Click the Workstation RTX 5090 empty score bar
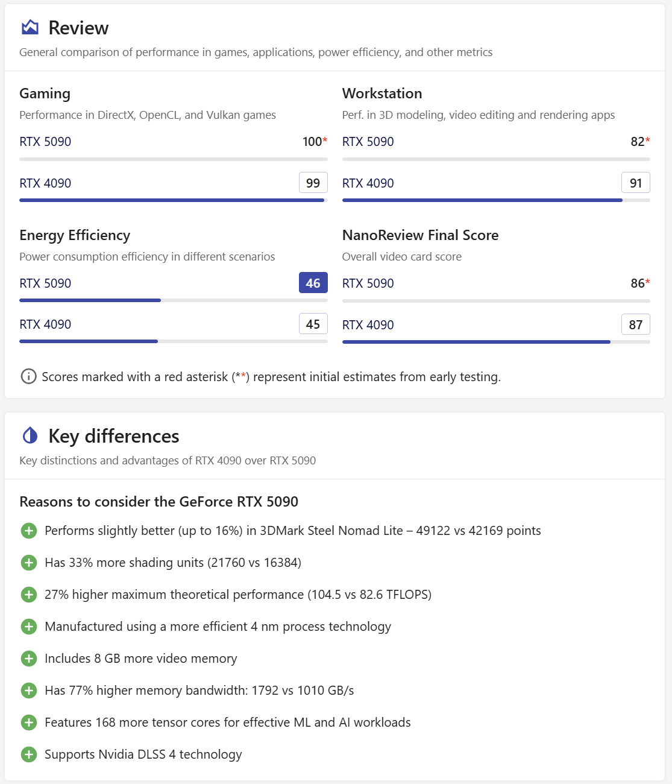The height and width of the screenshot is (784, 672). click(x=496, y=159)
